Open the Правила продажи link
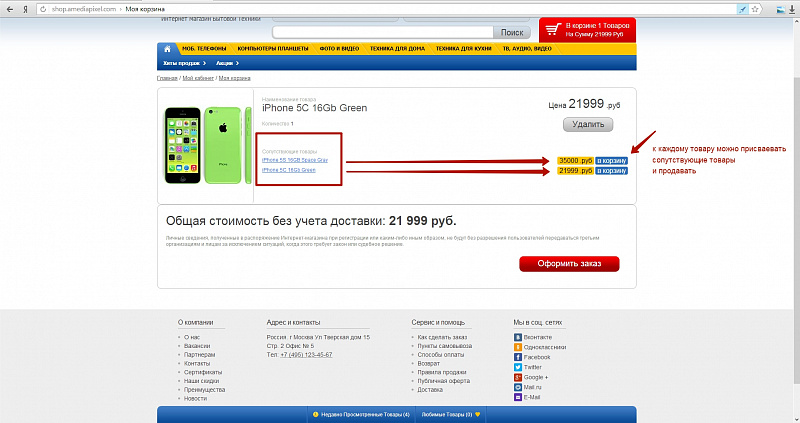800x423 pixels. (x=442, y=372)
